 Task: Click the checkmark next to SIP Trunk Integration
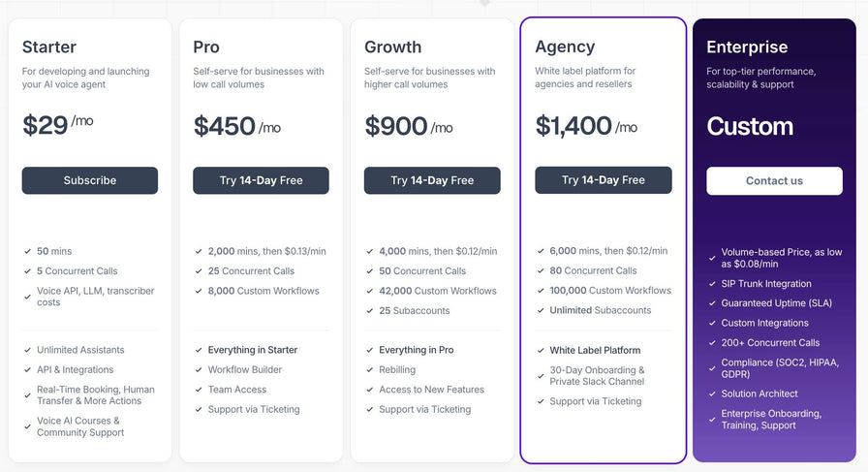coord(712,284)
